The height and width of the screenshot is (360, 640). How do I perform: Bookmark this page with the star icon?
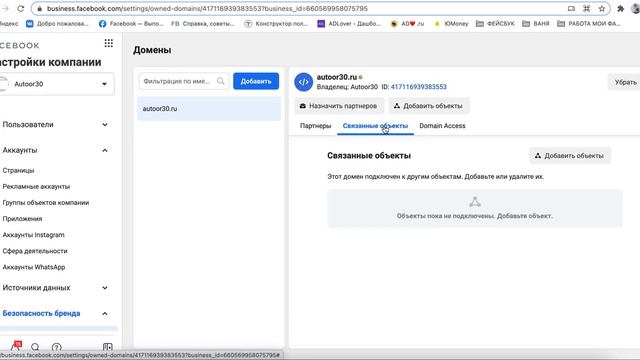click(x=602, y=9)
